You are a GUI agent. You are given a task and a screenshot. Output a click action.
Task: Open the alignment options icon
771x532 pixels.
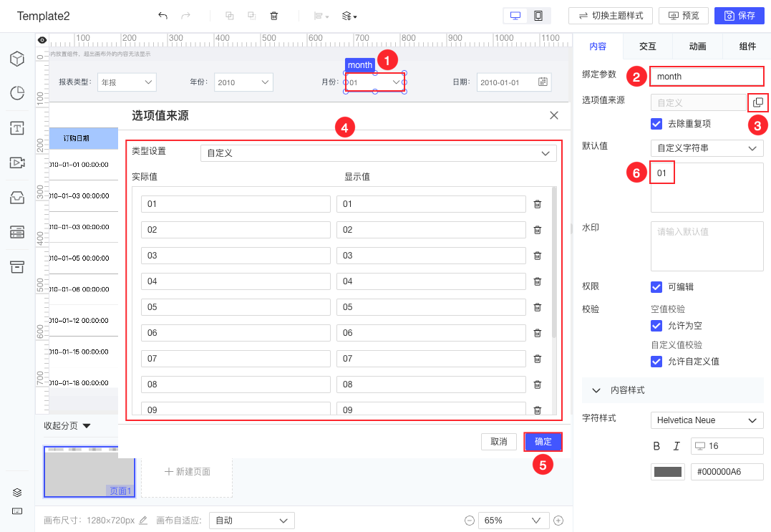[321, 16]
